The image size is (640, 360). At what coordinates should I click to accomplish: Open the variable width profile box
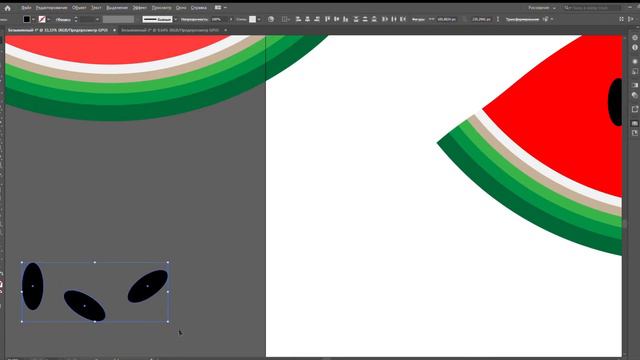[118, 19]
